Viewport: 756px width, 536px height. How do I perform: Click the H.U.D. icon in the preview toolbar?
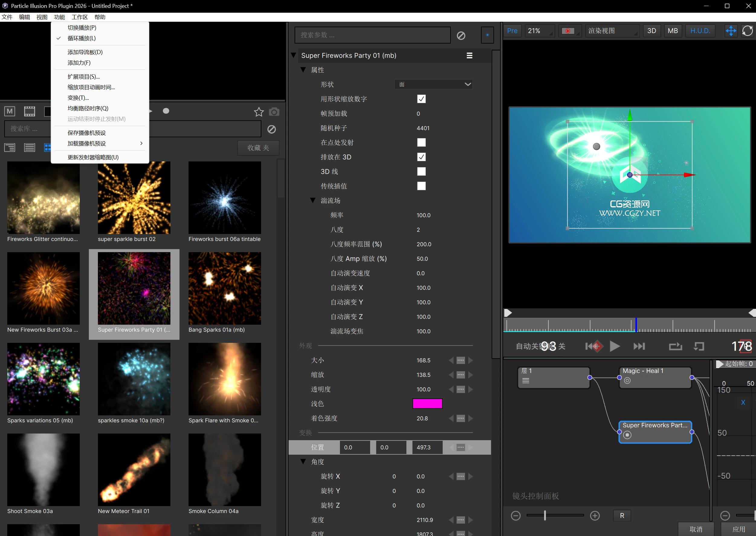pos(700,31)
